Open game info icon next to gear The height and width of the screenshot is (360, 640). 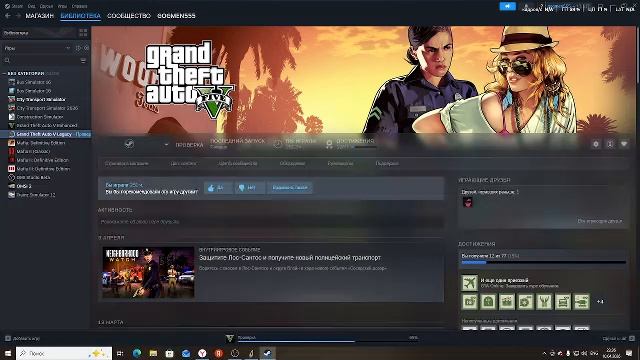[610, 144]
